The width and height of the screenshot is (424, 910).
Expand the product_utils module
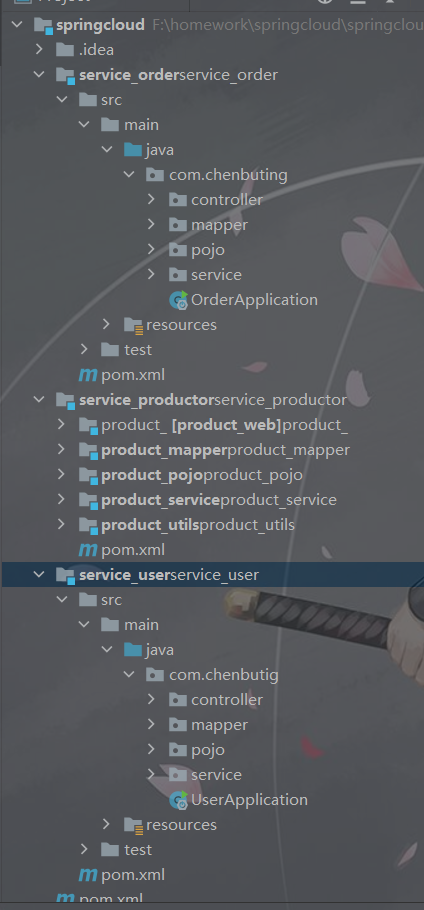[61, 525]
